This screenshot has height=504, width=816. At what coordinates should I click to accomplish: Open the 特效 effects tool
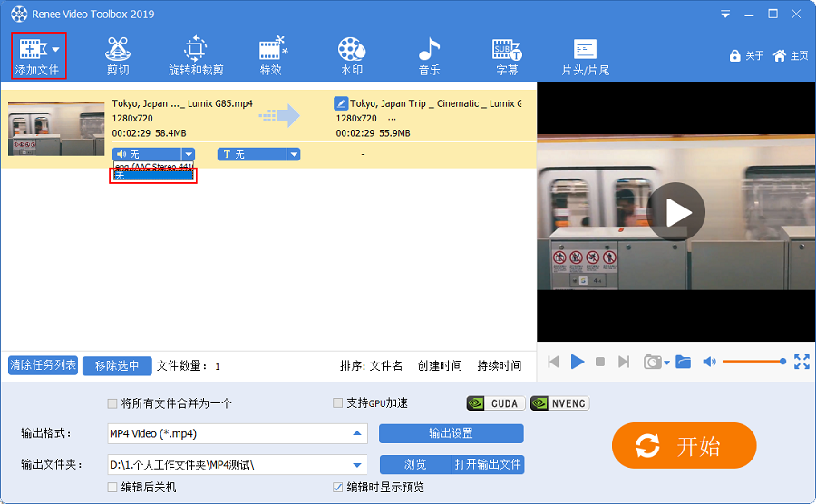pyautogui.click(x=271, y=56)
